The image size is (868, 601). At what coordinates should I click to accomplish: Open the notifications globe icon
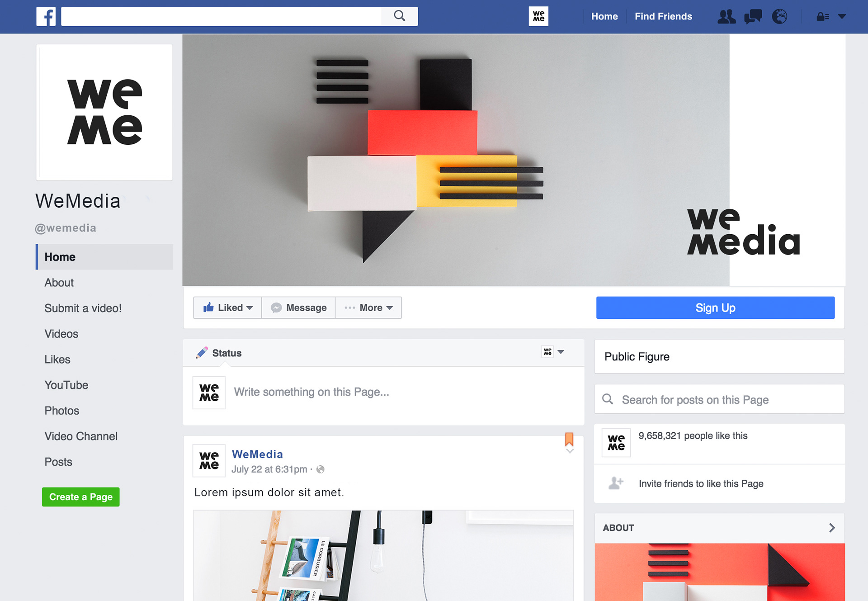(x=779, y=16)
